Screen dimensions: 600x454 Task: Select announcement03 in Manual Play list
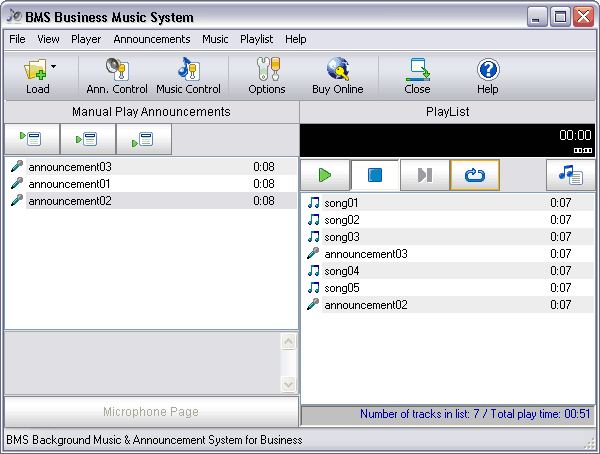pos(151,167)
